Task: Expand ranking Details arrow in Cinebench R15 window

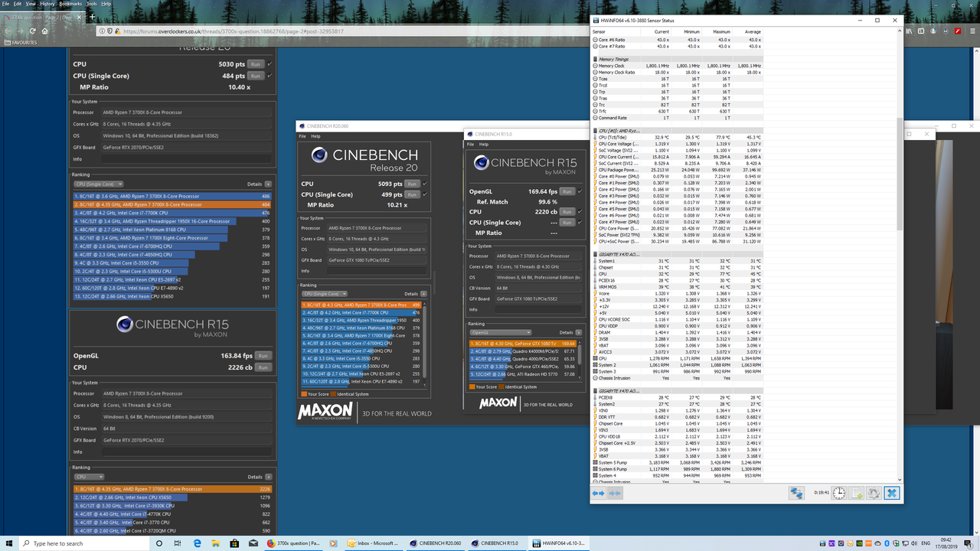Action: pos(578,332)
